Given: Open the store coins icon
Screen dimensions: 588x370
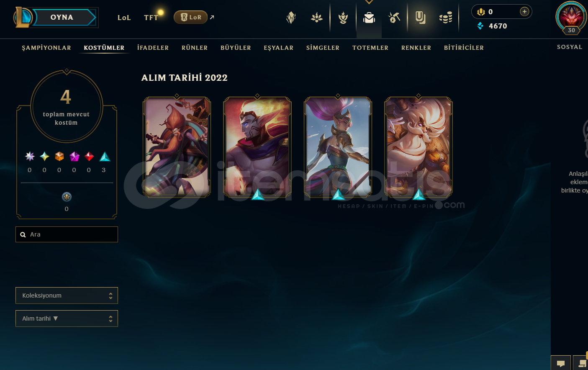Looking at the screenshot, I should point(446,18).
